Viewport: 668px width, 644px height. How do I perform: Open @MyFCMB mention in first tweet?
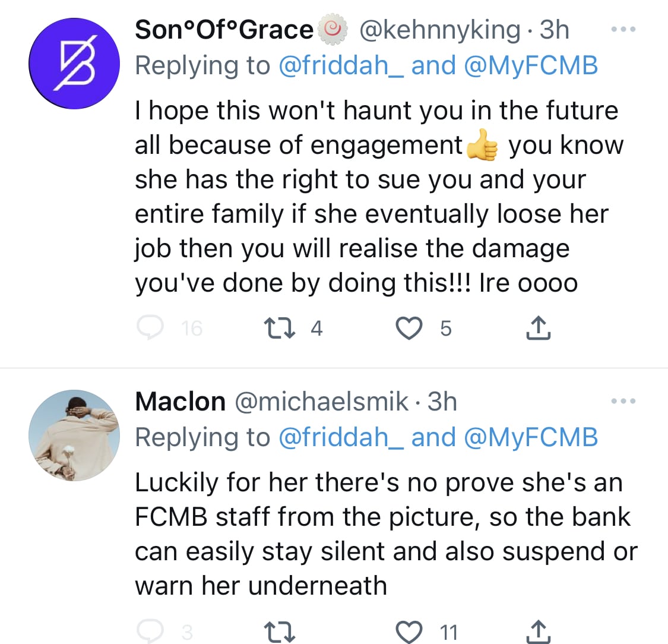point(530,66)
